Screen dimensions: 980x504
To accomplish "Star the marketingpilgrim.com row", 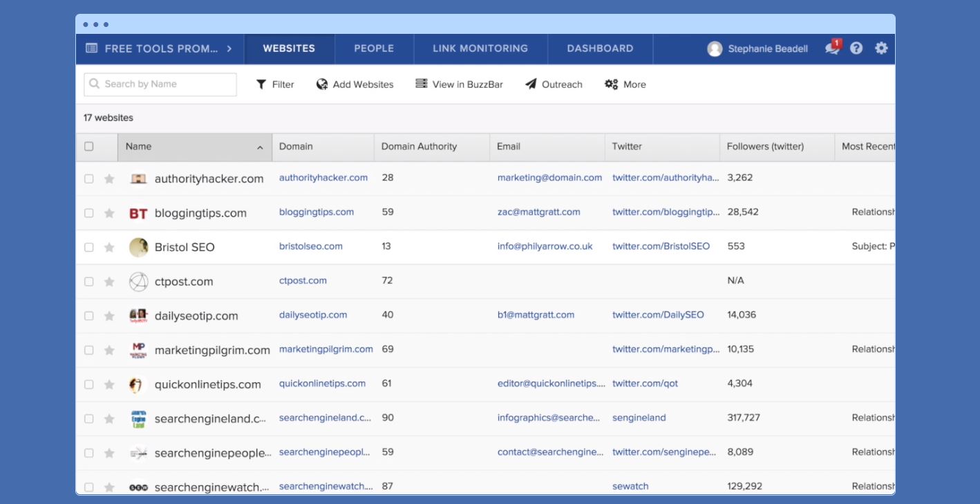I will pyautogui.click(x=109, y=351).
